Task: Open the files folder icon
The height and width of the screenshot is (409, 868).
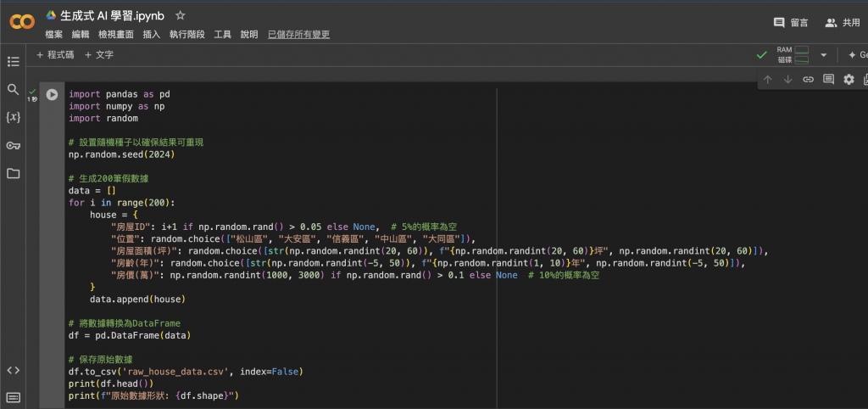Action: pyautogui.click(x=14, y=173)
